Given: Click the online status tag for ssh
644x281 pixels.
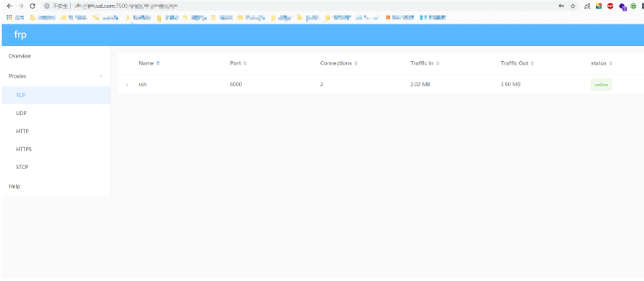Looking at the screenshot, I should [x=601, y=85].
